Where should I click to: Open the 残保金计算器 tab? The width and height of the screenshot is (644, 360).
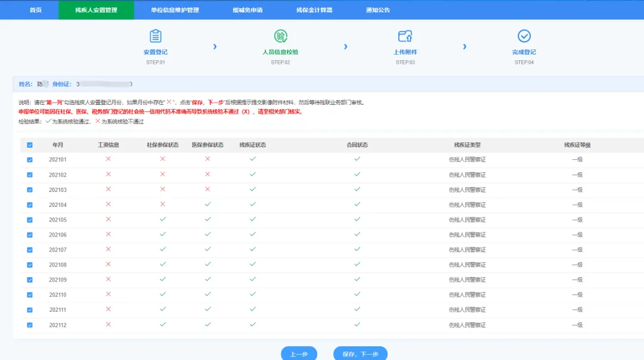tap(314, 10)
